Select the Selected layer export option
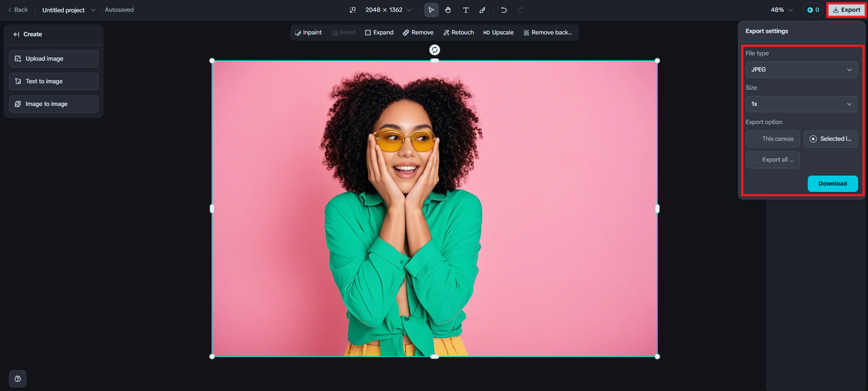The height and width of the screenshot is (391, 868). pyautogui.click(x=831, y=139)
